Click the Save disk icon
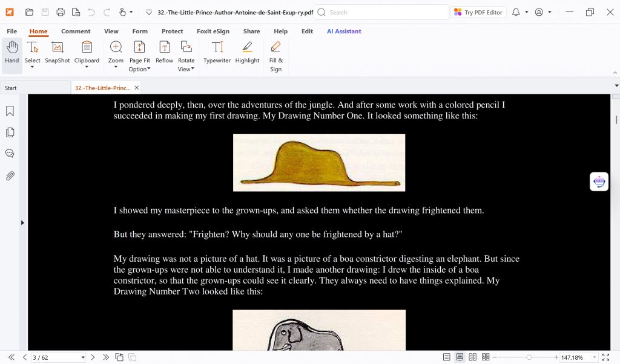The height and width of the screenshot is (364, 620). point(45,12)
